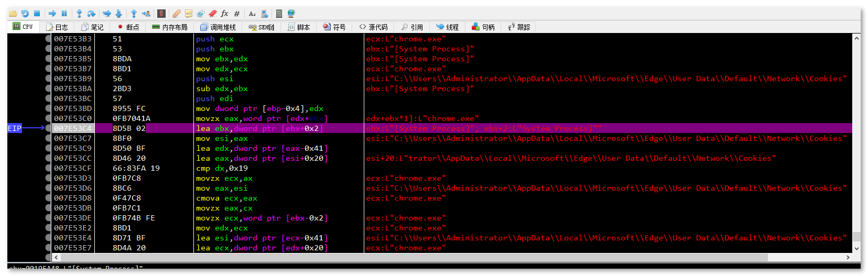
Task: Run the program with the arrow icon
Action: tap(52, 14)
